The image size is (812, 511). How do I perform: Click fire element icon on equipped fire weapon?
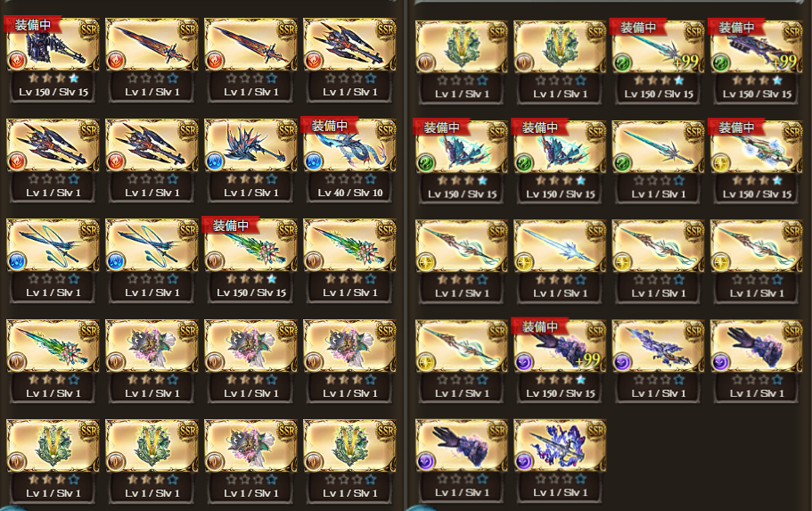pos(16,62)
